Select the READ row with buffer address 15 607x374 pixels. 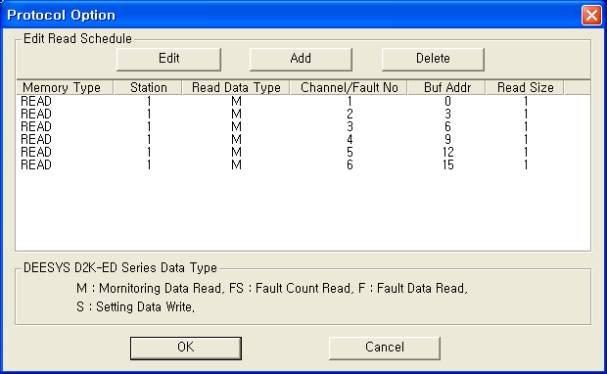tap(303, 165)
